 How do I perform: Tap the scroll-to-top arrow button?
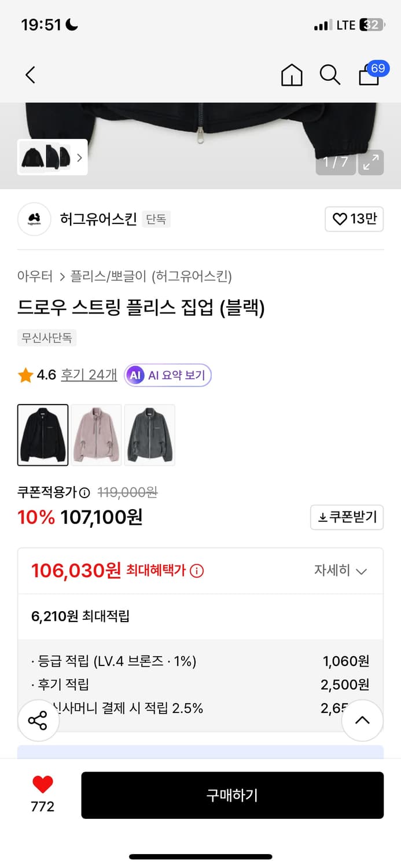click(x=362, y=720)
